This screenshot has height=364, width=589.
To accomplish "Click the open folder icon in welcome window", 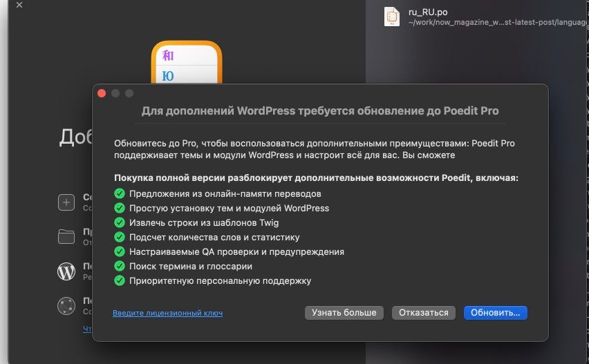I will click(66, 236).
